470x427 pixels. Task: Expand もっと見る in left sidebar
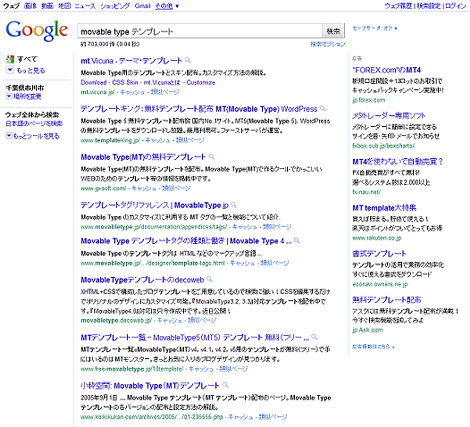(x=10, y=70)
